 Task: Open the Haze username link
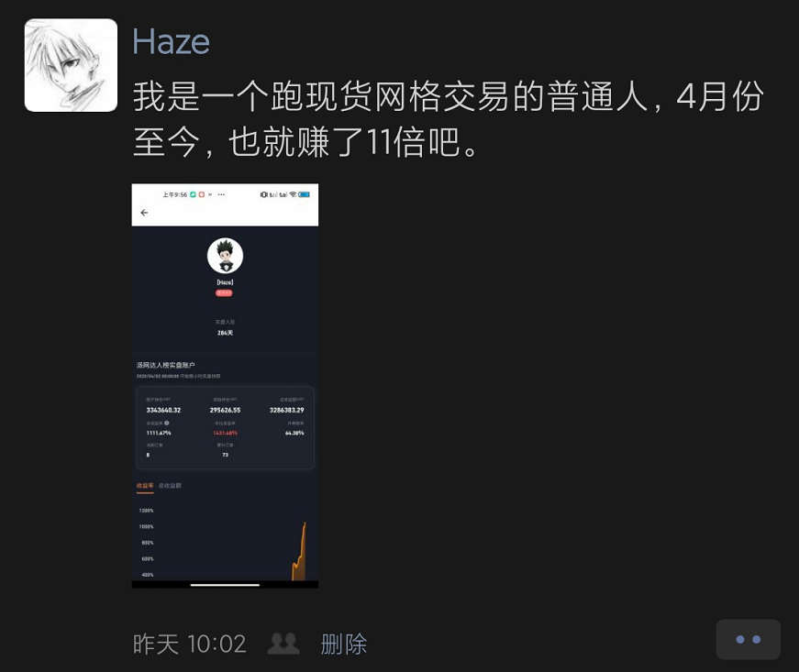click(x=172, y=41)
